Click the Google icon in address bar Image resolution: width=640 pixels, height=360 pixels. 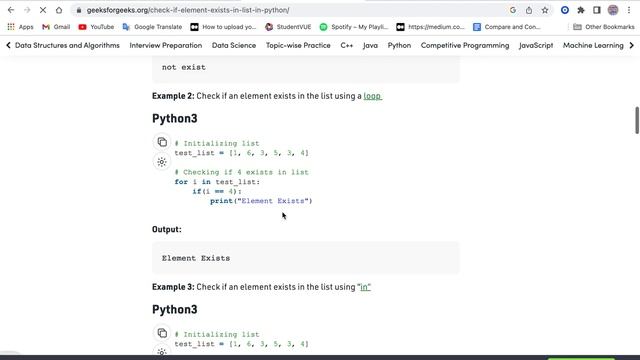(x=513, y=10)
